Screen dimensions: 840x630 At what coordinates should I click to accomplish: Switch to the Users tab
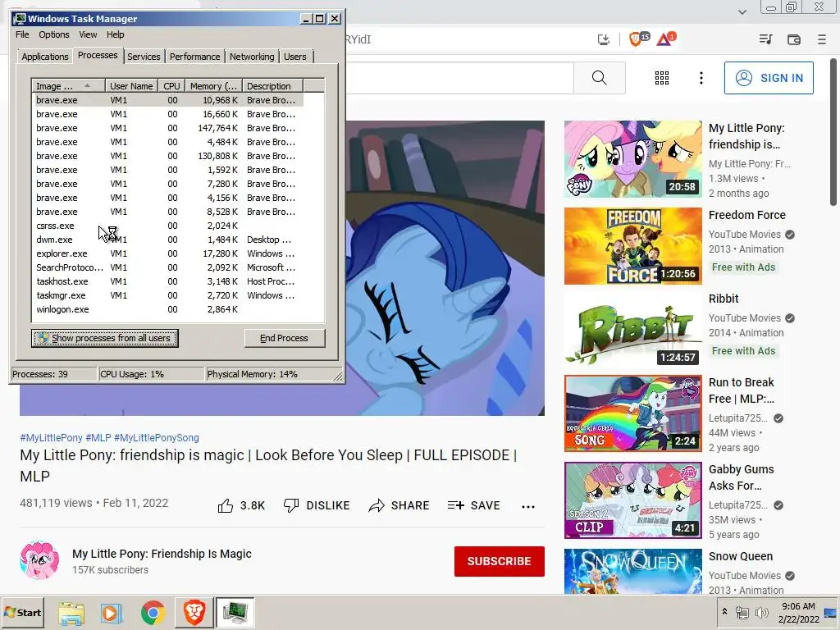coord(295,57)
